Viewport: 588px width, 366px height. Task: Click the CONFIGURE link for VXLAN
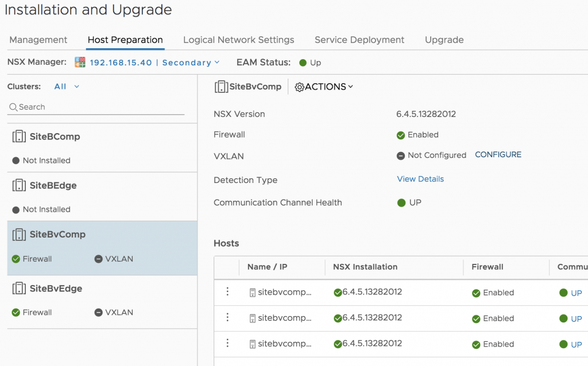498,155
